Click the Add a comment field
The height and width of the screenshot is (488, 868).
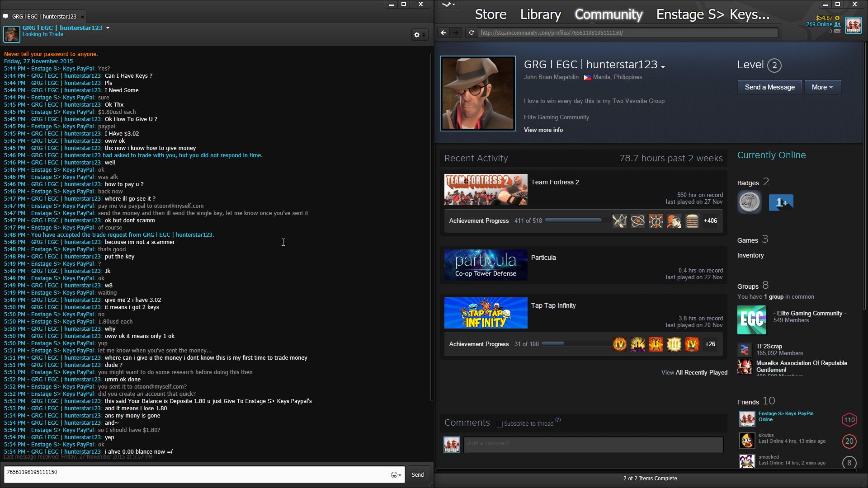pyautogui.click(x=593, y=444)
